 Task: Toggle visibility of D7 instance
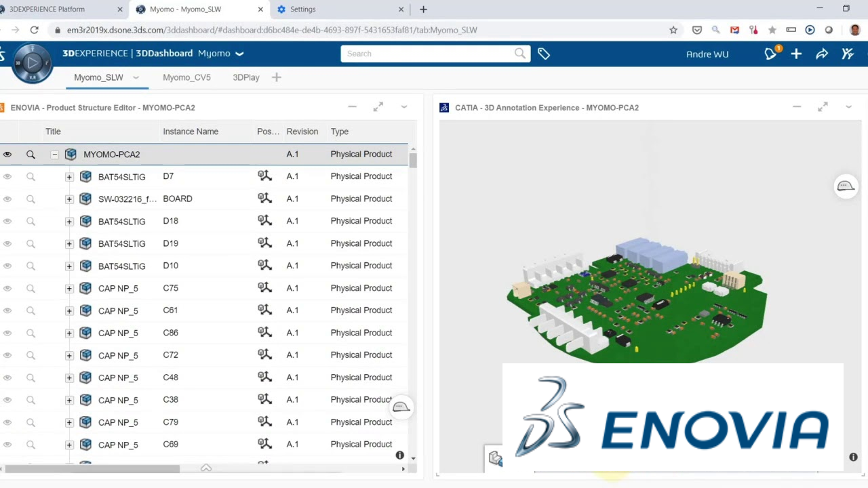7,177
